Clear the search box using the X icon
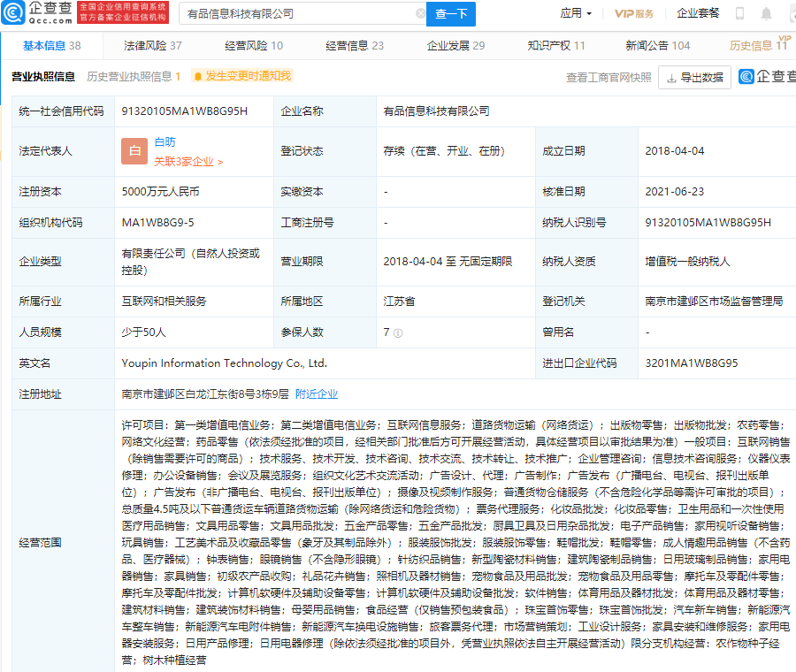 [x=422, y=13]
